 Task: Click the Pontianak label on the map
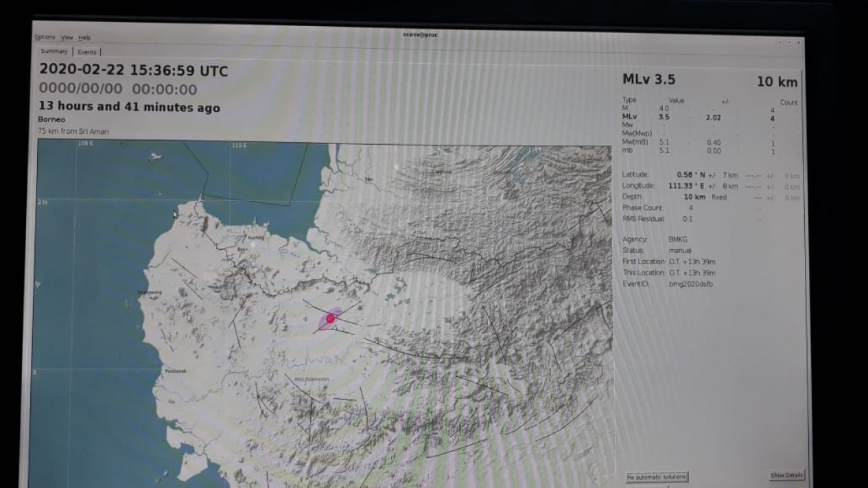tap(175, 371)
